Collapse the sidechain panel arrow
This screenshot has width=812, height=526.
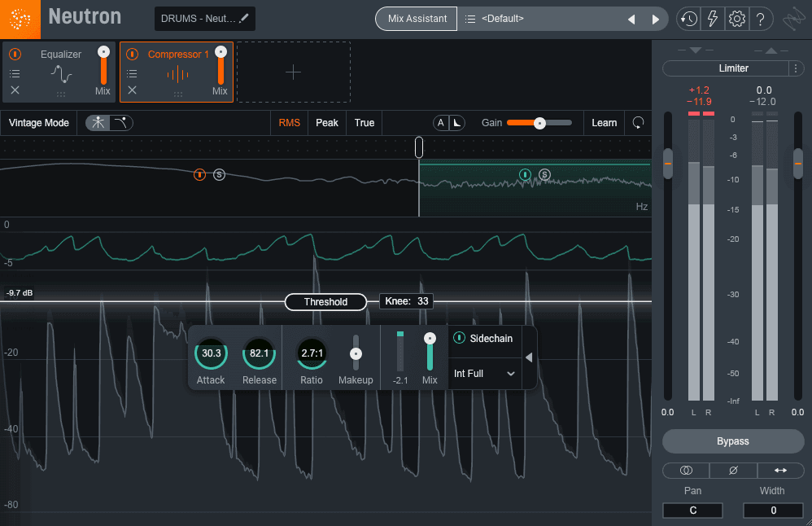point(529,357)
